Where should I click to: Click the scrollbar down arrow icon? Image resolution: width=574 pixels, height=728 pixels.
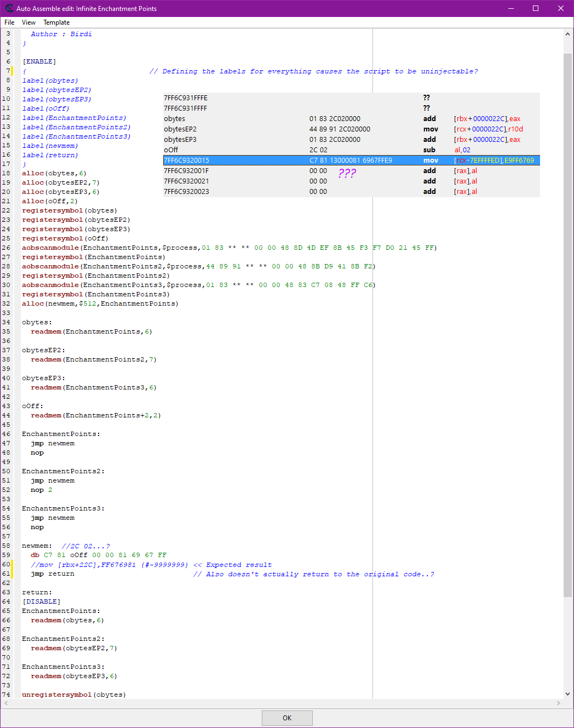[x=568, y=693]
